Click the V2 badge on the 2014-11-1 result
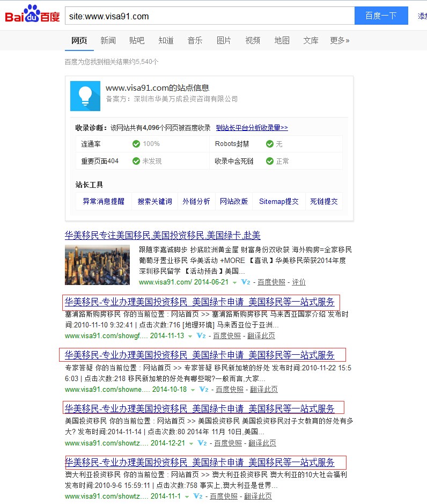 click(198, 496)
